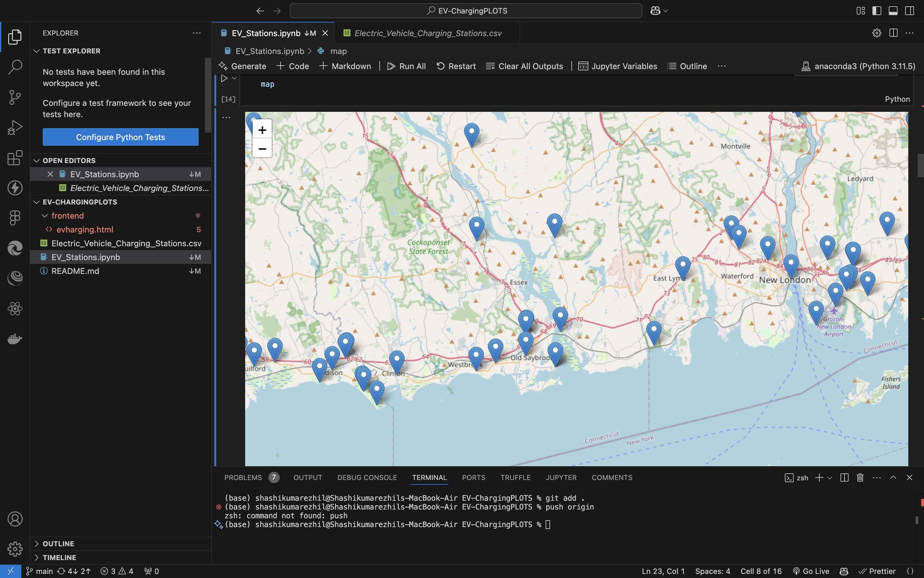Screen dimensions: 924x578
Task: Toggle the bottom panel visibility
Action: [893, 10]
